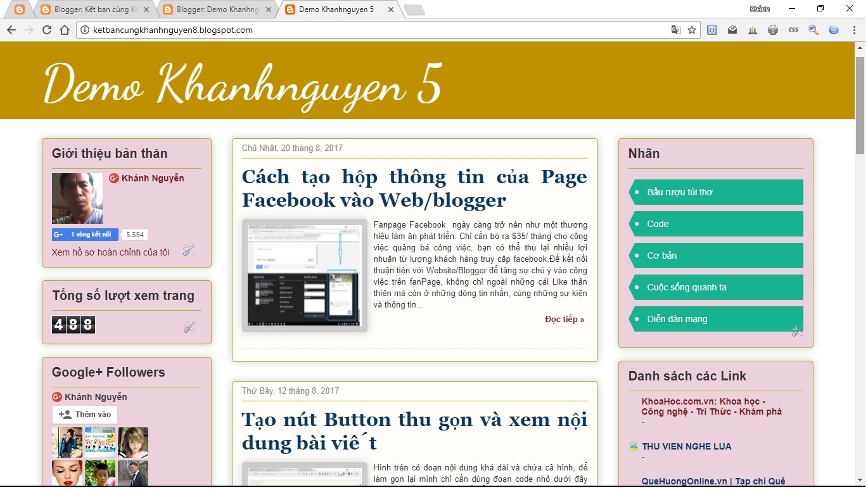Open 'KhoaHoc.com.vn: Khoa học' link
Image resolution: width=868 pixels, height=492 pixels.
(x=712, y=406)
